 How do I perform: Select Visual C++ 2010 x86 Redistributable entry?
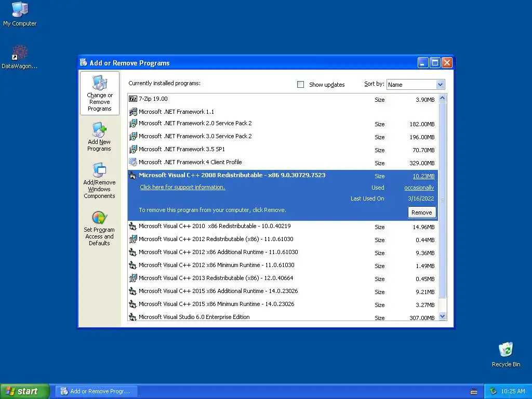coord(283,227)
